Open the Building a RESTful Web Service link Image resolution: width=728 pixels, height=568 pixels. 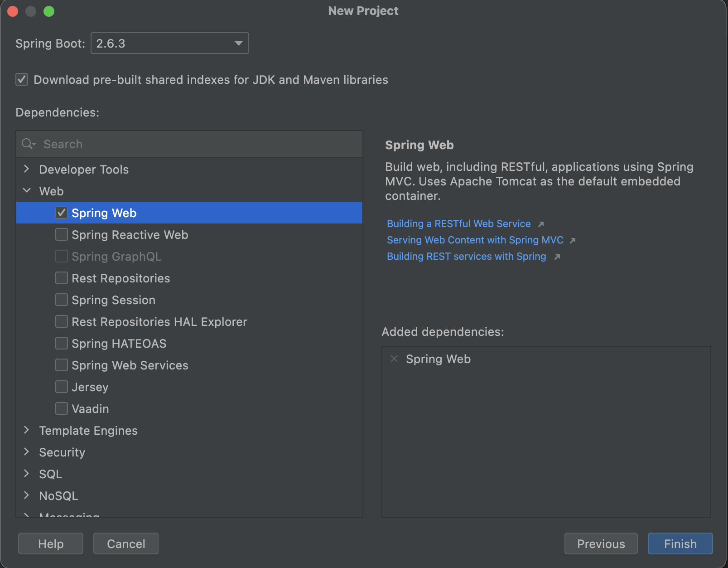[458, 223]
